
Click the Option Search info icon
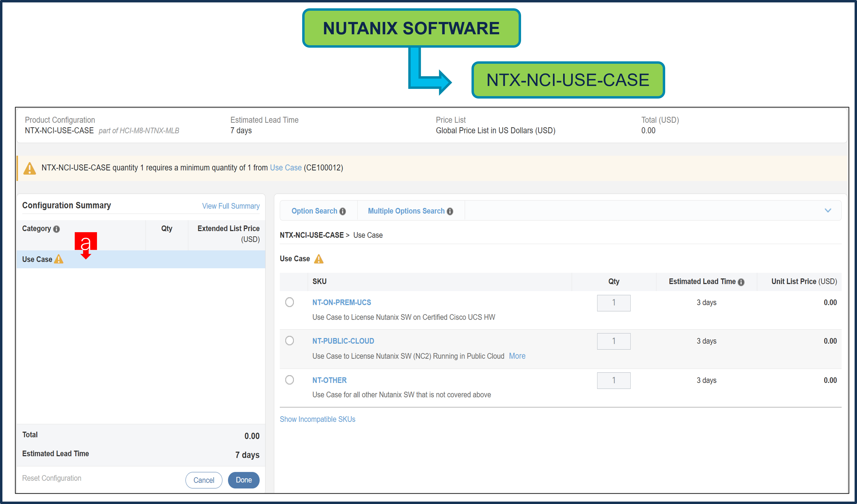tap(342, 211)
